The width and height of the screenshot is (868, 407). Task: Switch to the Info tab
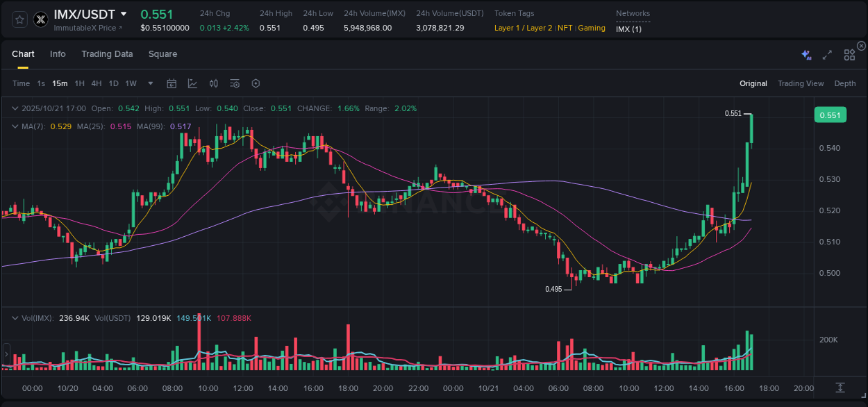click(x=58, y=53)
